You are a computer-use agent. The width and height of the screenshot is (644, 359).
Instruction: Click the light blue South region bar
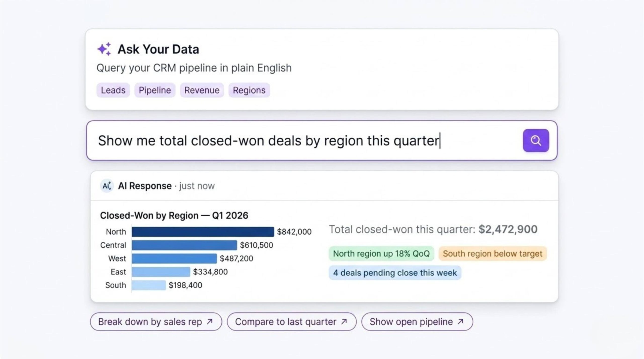[149, 285]
